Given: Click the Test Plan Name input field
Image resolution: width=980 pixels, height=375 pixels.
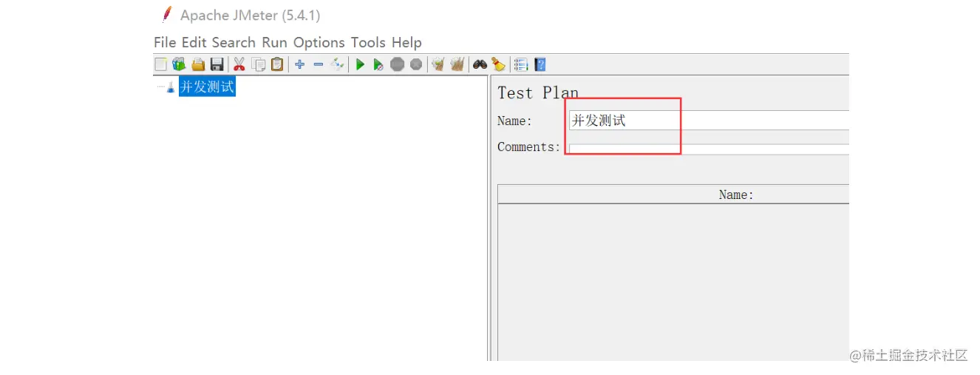Looking at the screenshot, I should tap(709, 121).
